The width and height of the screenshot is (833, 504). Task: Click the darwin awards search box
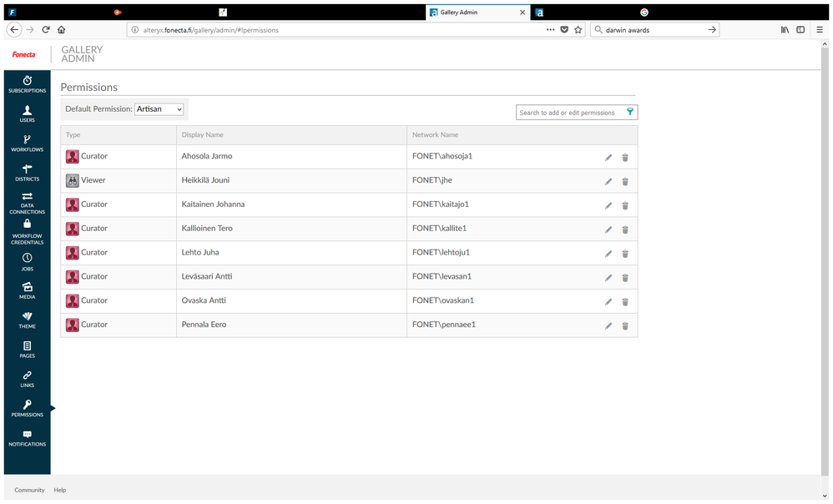654,30
